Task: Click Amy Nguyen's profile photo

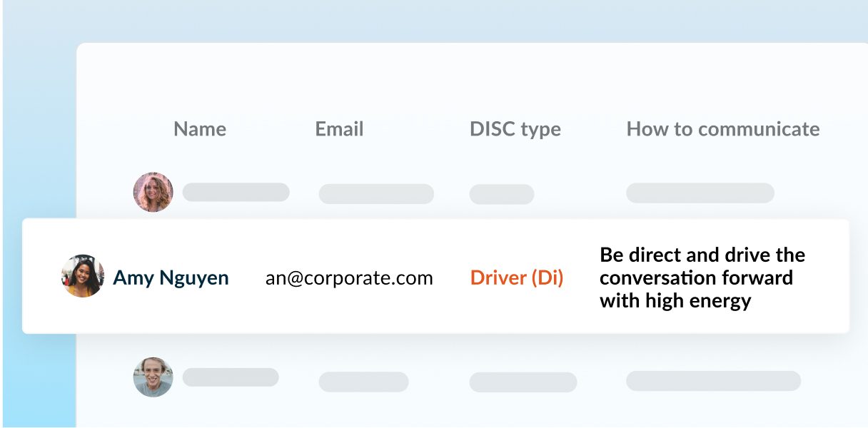Action: [x=83, y=276]
